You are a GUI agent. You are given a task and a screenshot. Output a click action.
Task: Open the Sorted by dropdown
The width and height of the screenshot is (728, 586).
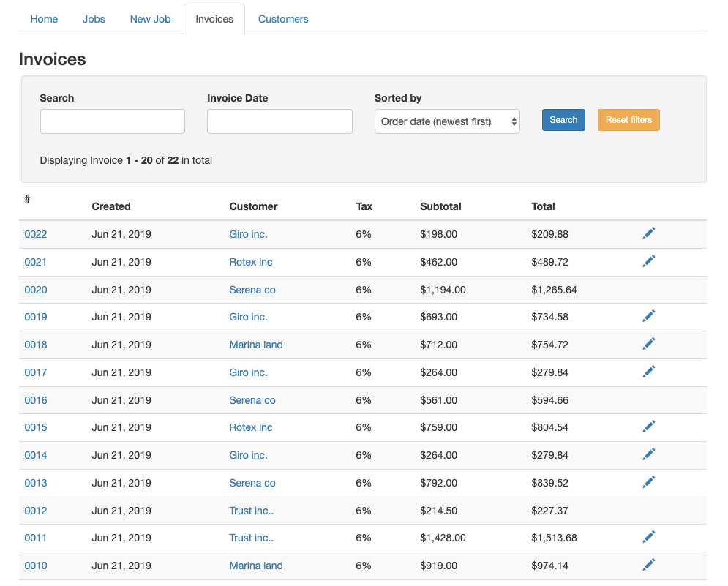point(447,121)
